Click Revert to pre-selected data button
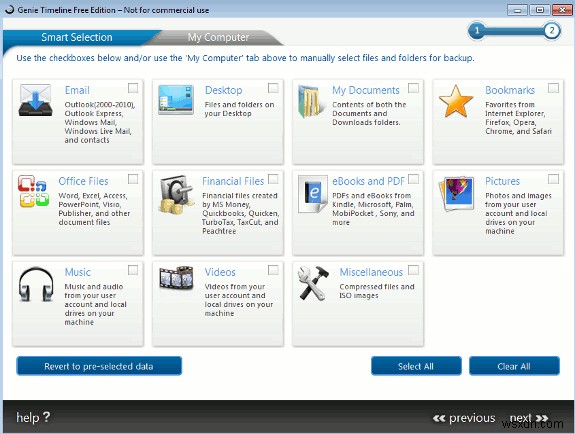575x434 pixels. pyautogui.click(x=99, y=366)
